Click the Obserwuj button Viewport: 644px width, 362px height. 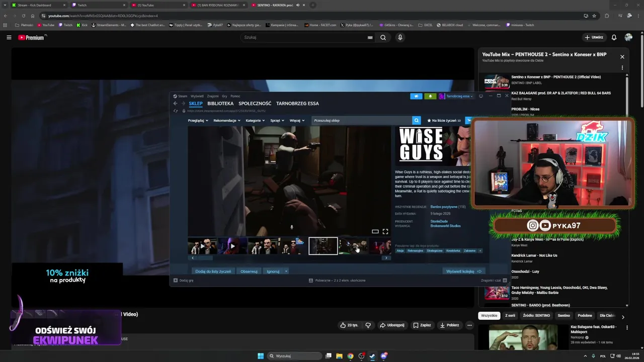click(x=249, y=271)
